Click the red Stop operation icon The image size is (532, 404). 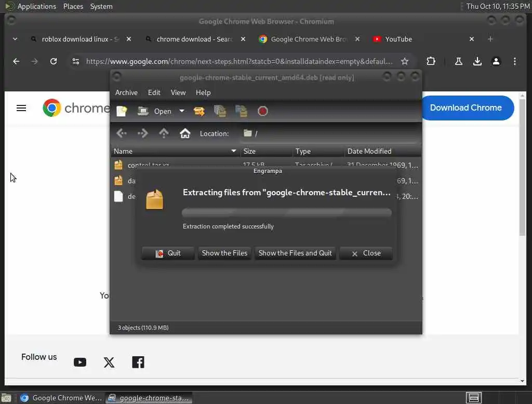(x=262, y=111)
